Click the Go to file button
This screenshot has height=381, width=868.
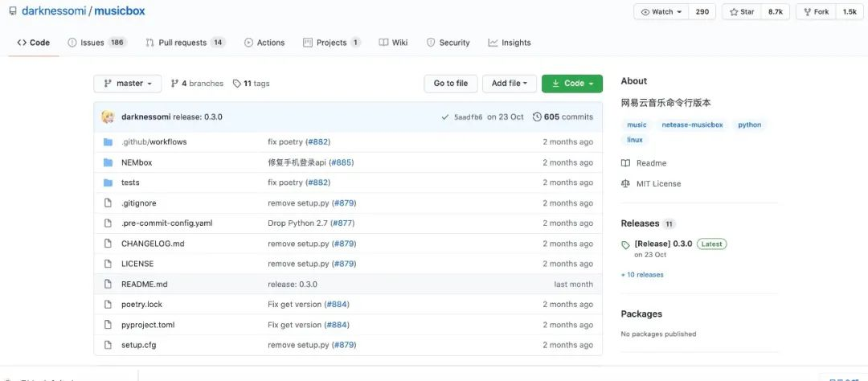click(451, 84)
